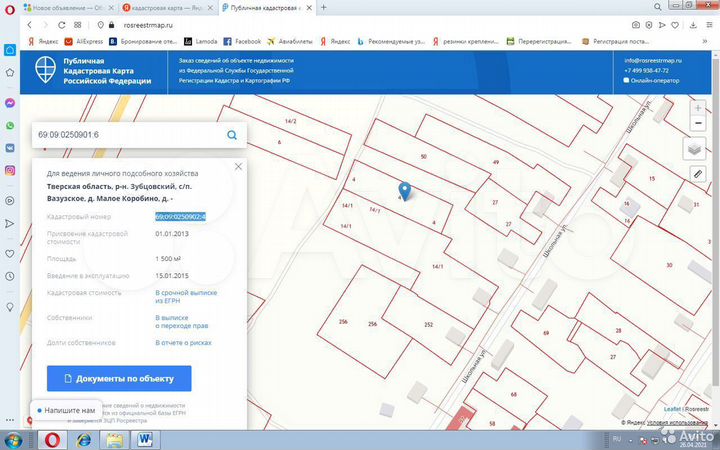The height and width of the screenshot is (450, 720).
Task: Open the sidebar history clock icon
Action: (10, 276)
